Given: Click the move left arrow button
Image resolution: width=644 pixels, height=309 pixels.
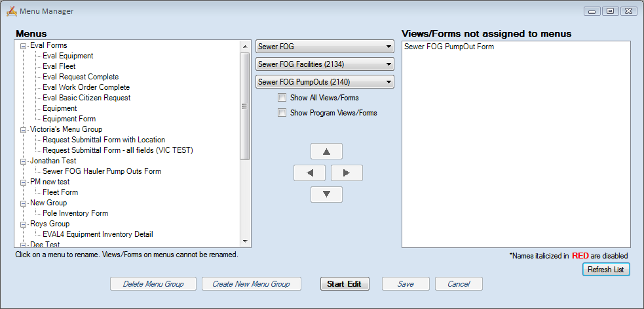Looking at the screenshot, I should (x=311, y=173).
